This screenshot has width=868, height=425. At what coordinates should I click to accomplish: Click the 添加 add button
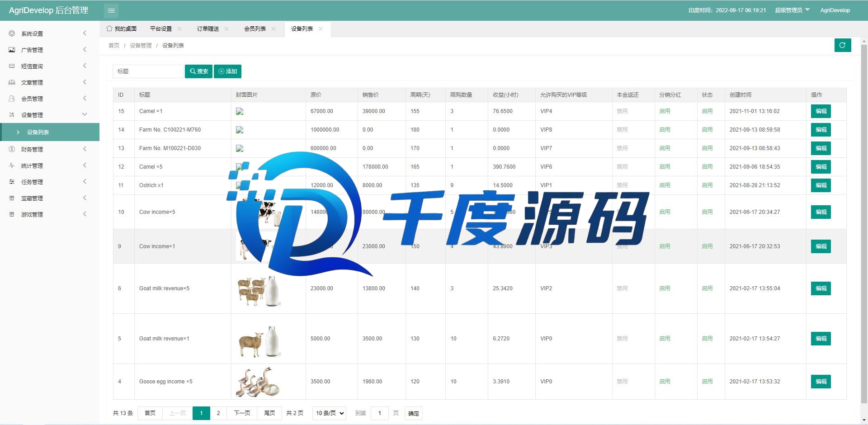pyautogui.click(x=228, y=71)
